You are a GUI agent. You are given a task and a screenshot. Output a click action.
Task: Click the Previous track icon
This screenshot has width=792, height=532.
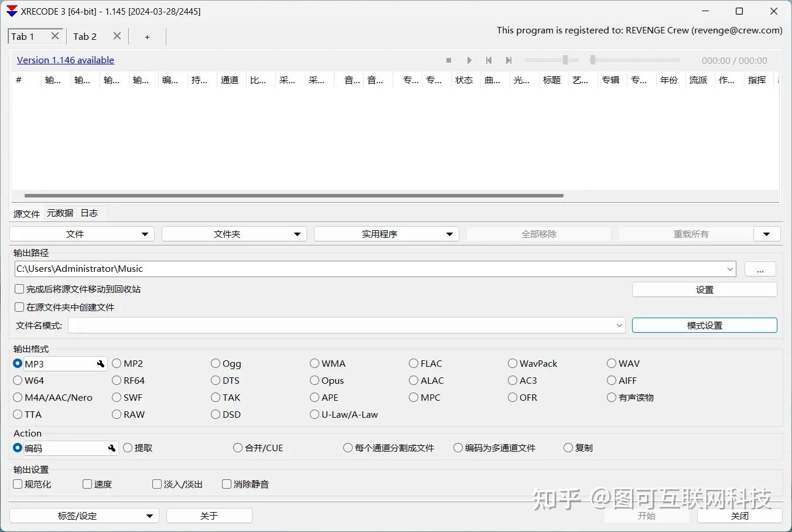[x=489, y=60]
